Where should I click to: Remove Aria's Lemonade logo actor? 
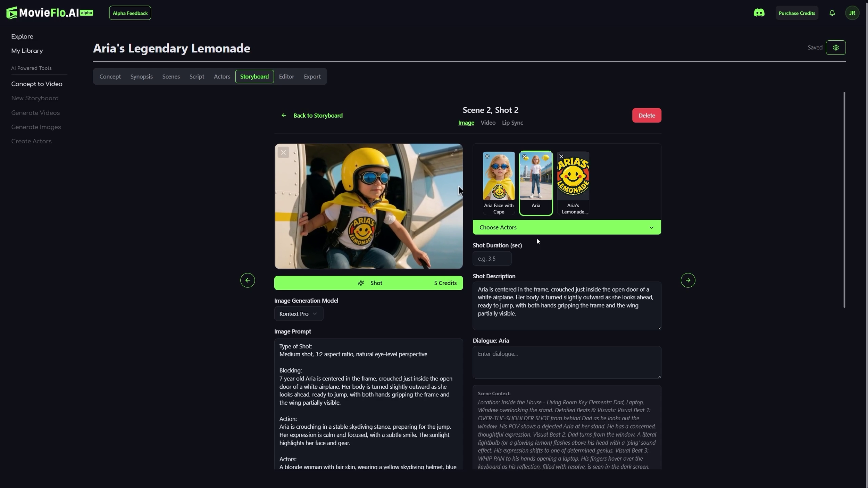(561, 157)
